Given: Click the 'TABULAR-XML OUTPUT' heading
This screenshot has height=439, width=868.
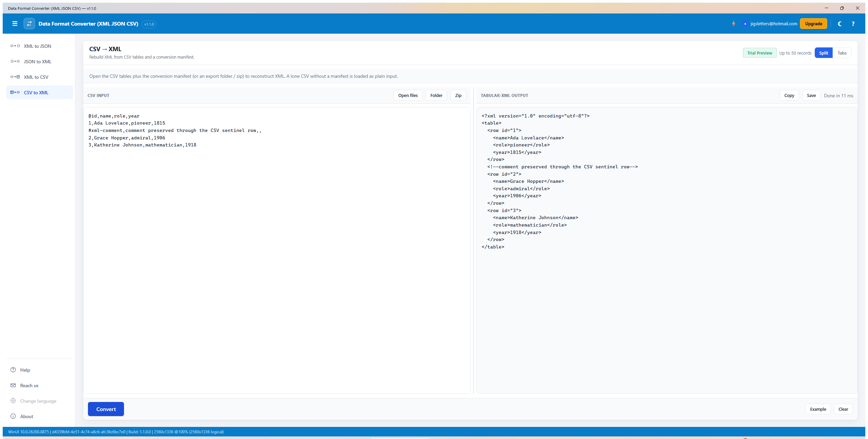Looking at the screenshot, I should [504, 96].
